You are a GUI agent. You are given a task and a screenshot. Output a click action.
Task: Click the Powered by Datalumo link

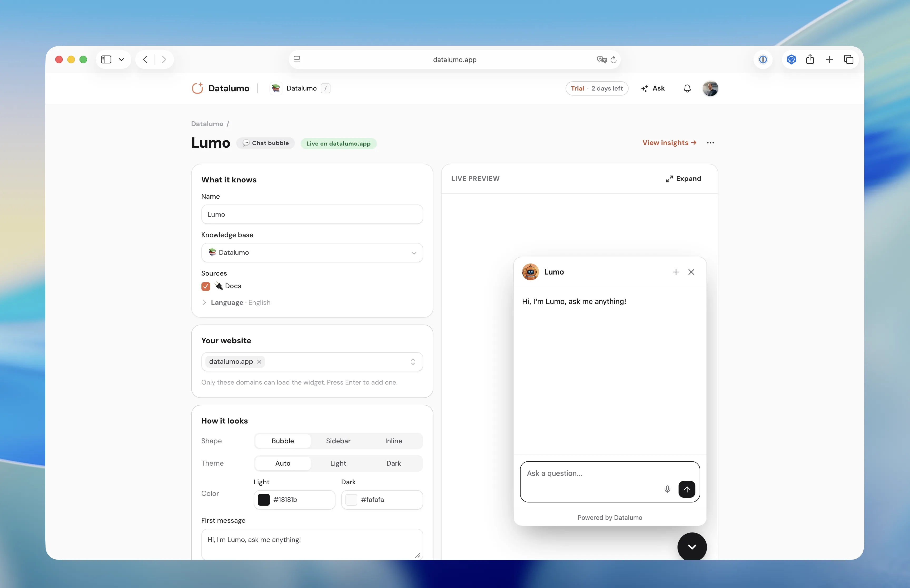pyautogui.click(x=610, y=517)
